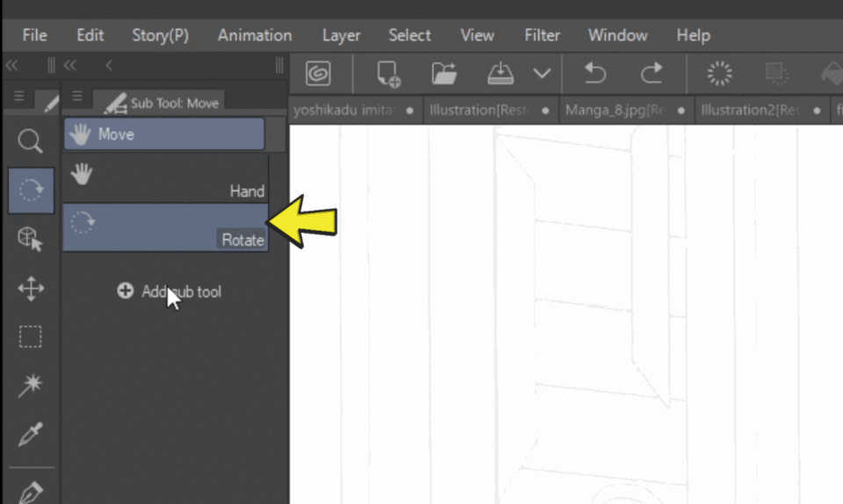Expand the save options dropdown arrow

542,73
